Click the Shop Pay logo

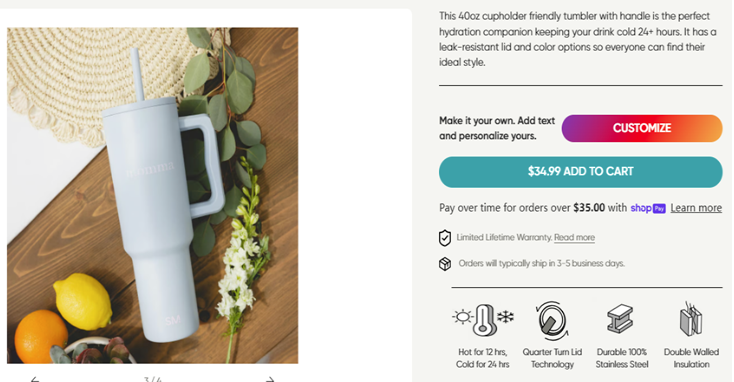pyautogui.click(x=648, y=208)
